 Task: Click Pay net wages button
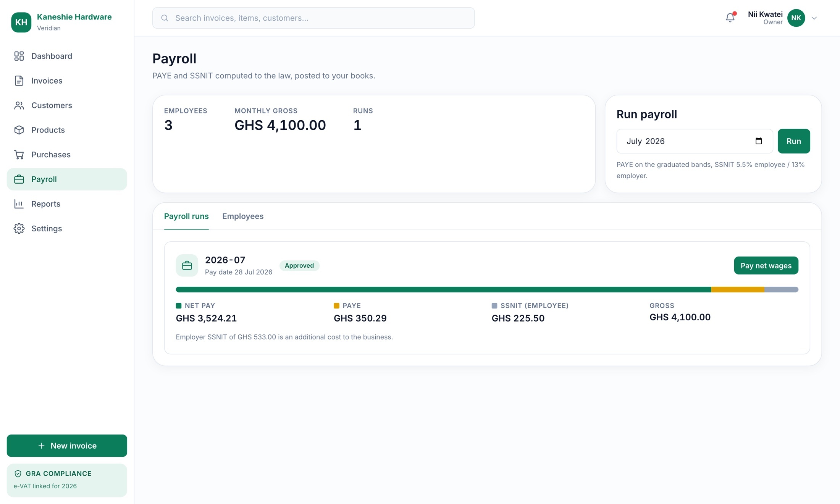point(766,265)
